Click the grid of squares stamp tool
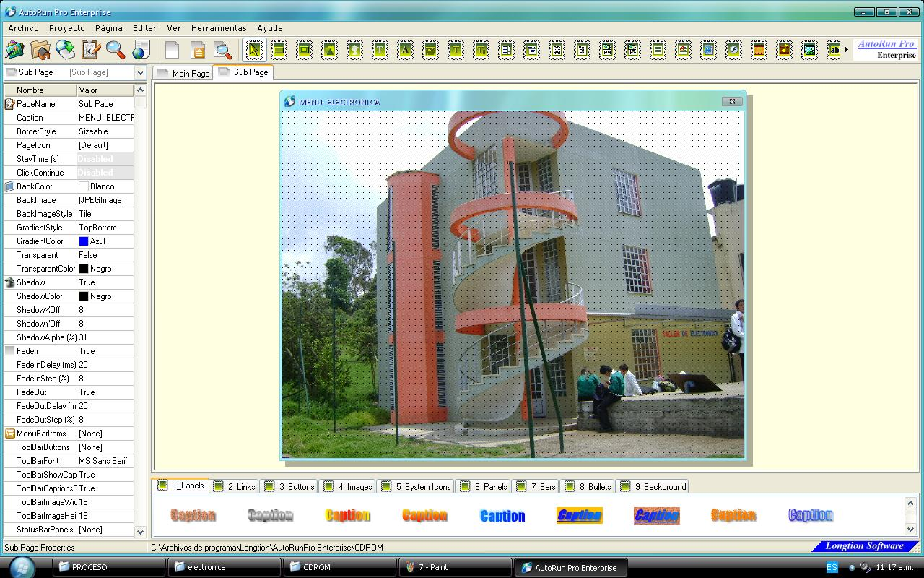Screen dimensions: 924x578 point(557,50)
